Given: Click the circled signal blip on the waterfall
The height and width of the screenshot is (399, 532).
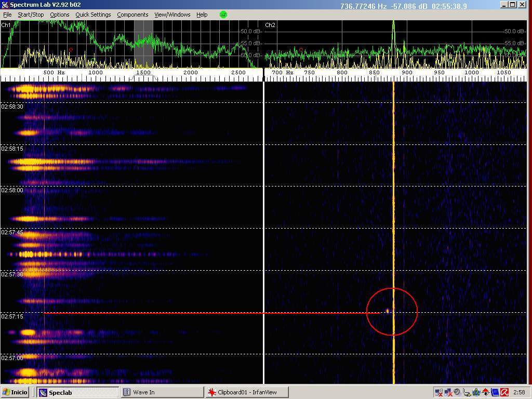Looking at the screenshot, I should pyautogui.click(x=387, y=311).
